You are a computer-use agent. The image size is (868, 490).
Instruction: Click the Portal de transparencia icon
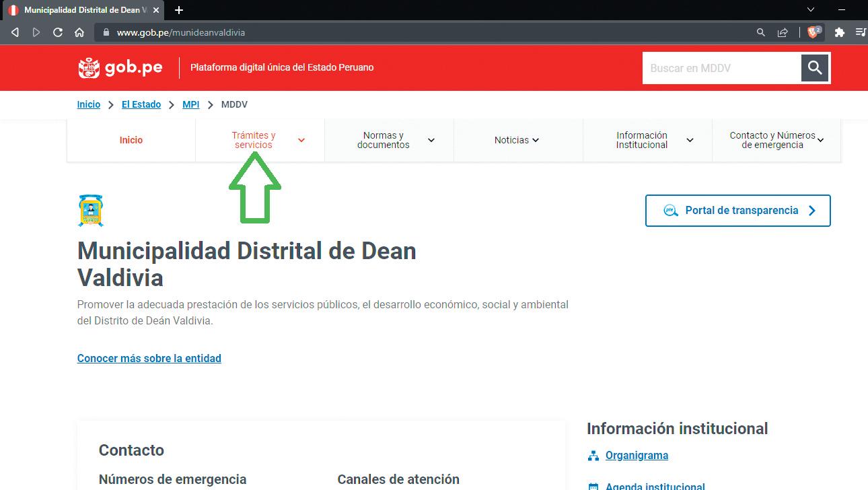point(670,210)
